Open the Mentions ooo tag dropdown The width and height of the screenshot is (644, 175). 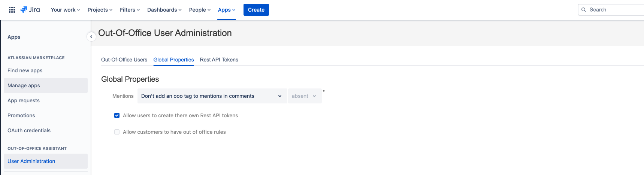[212, 96]
